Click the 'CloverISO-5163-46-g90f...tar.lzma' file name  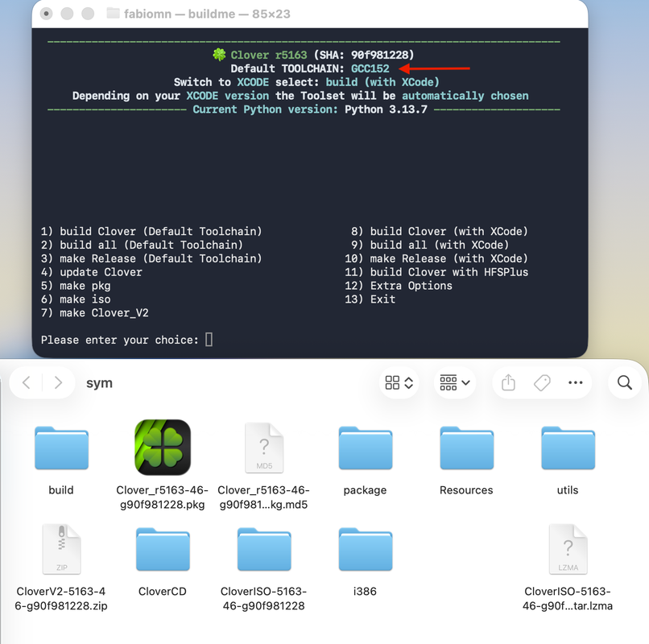tap(568, 598)
